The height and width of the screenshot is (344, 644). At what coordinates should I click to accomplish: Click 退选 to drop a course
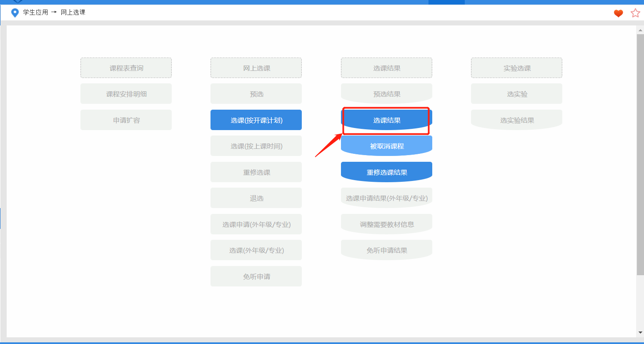[256, 198]
